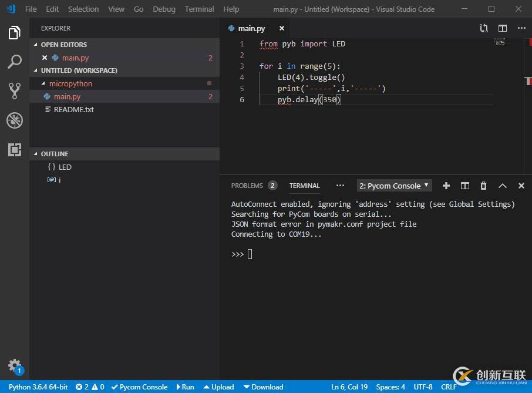Open README.txt in file tree

click(124, 109)
